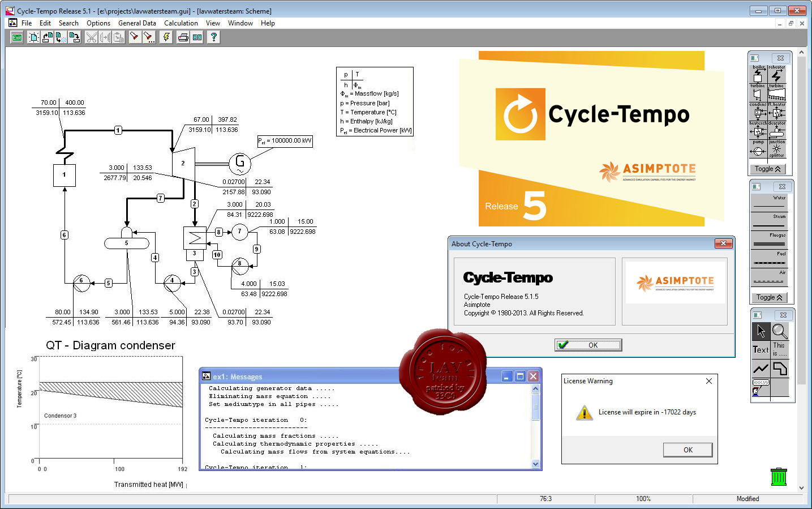Click boiler apparatus 1 in the scheme
The image size is (812, 509).
pyautogui.click(x=65, y=175)
